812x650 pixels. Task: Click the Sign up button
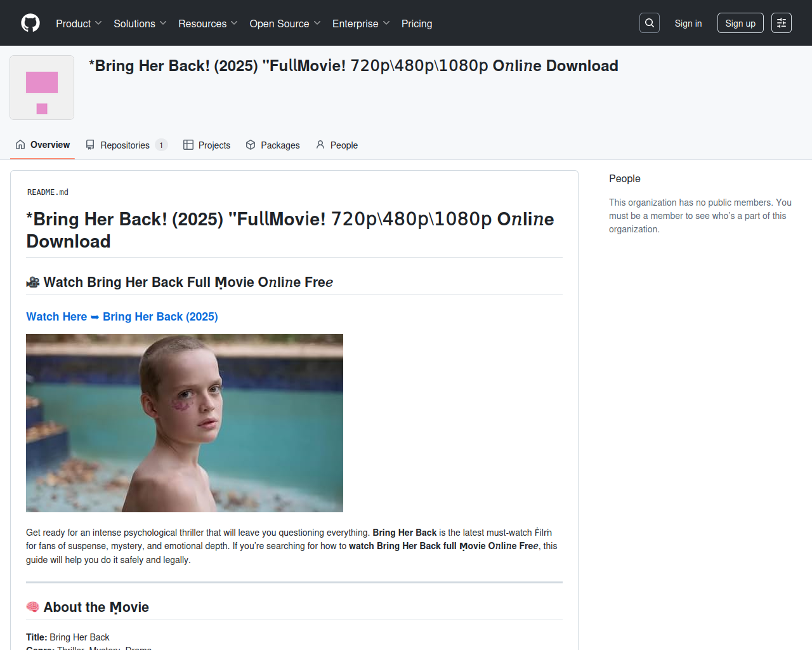click(x=740, y=23)
